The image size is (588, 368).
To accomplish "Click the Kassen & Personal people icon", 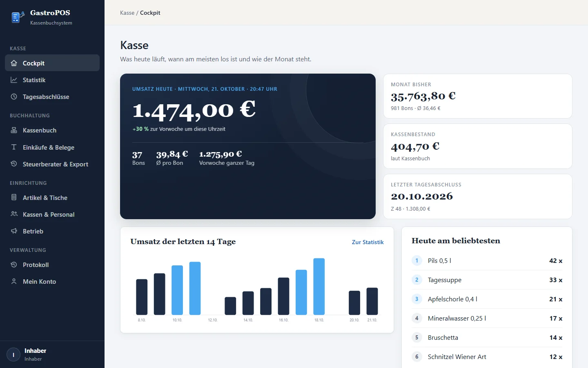I will pos(14,214).
